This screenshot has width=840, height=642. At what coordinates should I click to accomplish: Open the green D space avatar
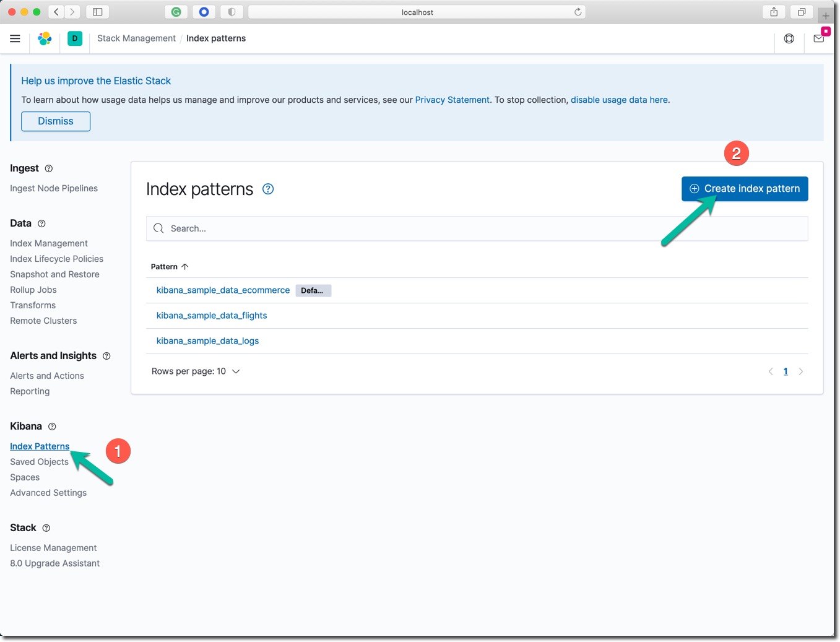coord(75,38)
